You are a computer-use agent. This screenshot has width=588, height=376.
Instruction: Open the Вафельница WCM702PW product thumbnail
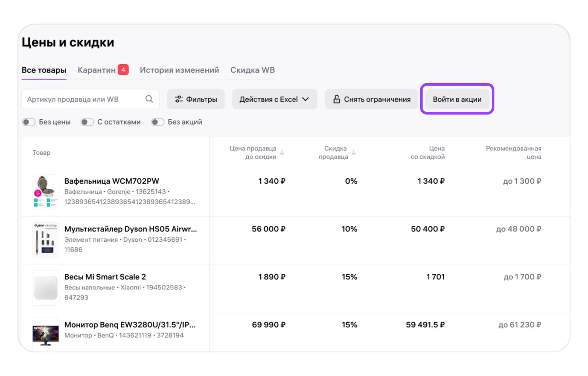(45, 191)
